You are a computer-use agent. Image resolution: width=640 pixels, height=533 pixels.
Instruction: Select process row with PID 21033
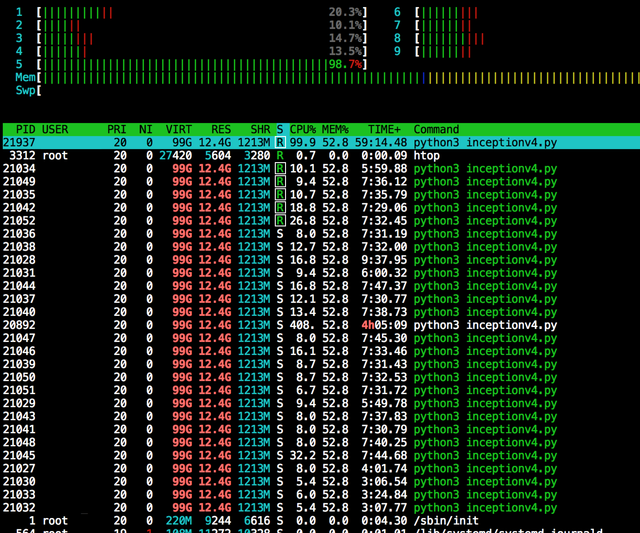pyautogui.click(x=320, y=495)
